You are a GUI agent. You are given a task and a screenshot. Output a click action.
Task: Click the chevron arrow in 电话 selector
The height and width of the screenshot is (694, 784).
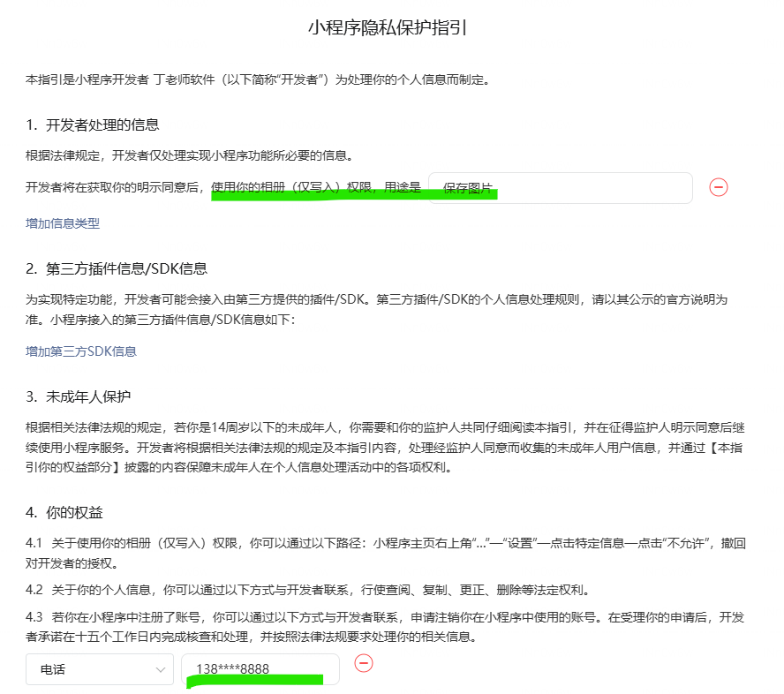click(160, 670)
